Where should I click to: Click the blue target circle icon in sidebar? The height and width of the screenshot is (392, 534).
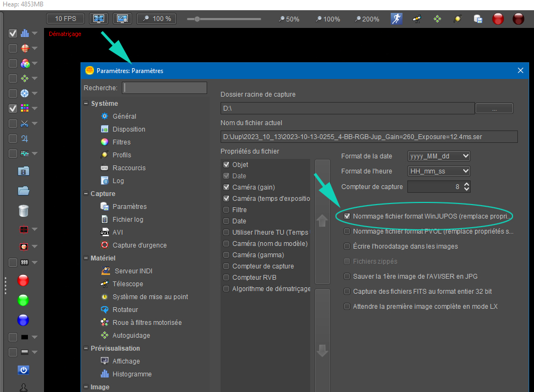(x=25, y=93)
